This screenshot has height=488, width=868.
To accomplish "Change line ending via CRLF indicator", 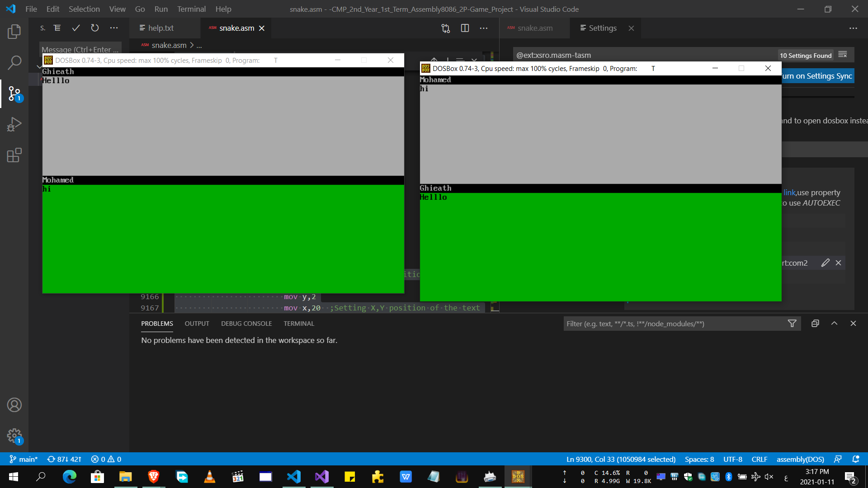I will [x=759, y=459].
